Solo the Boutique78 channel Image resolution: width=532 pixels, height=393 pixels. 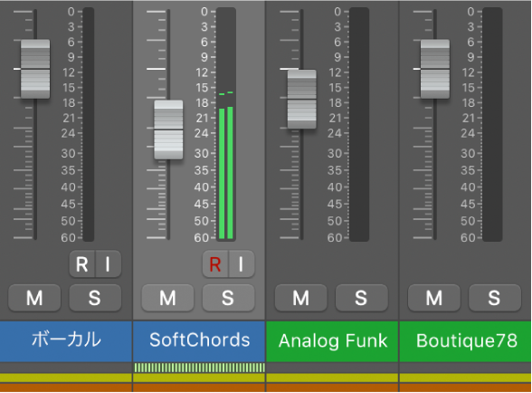495,298
